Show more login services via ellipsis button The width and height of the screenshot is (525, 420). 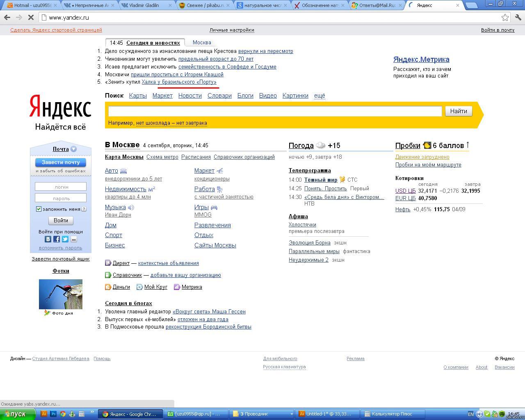(74, 239)
